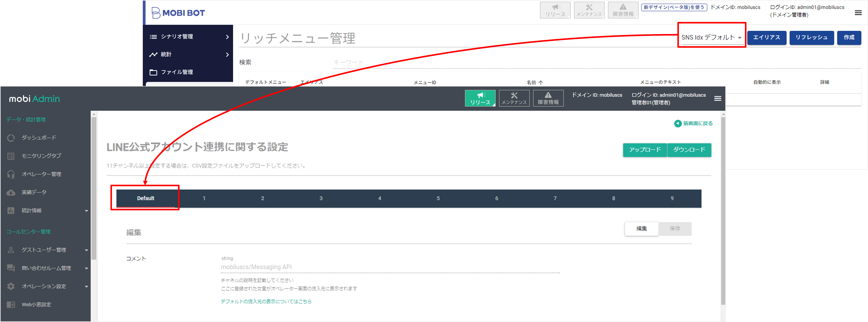Click the gray メンテナンス button in MOBI BOT header
This screenshot has height=322, width=868.
click(x=589, y=10)
